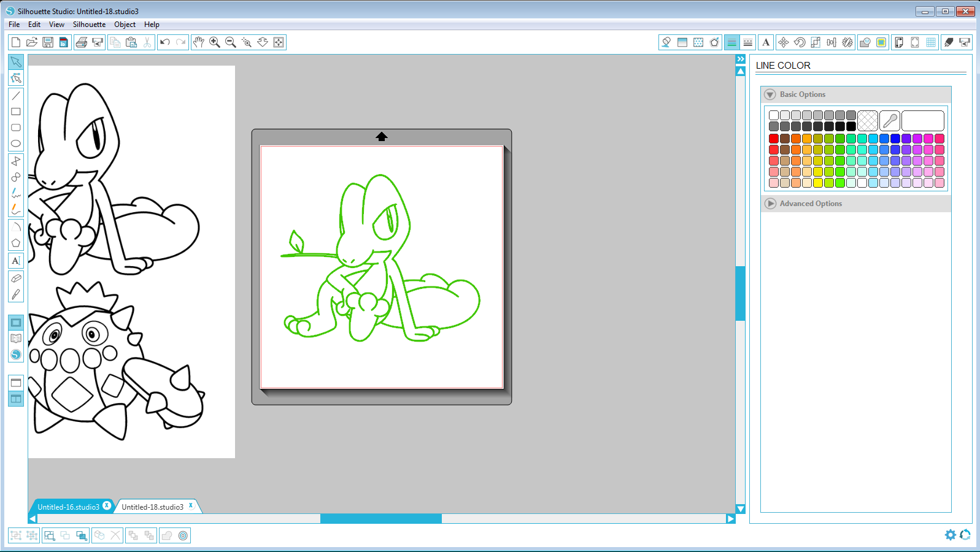The height and width of the screenshot is (552, 980).
Task: Choose the transparent (no color) swatch
Action: coord(868,120)
